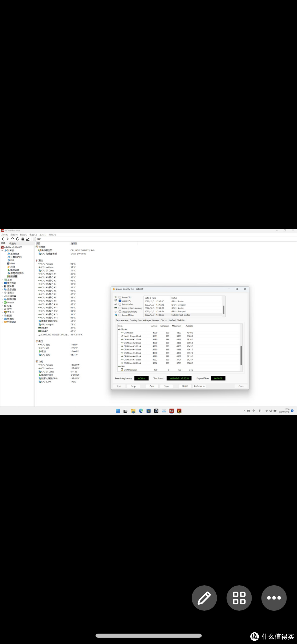Switch to the 收藏夹 favorites tab
This screenshot has width=297, height=644.
click(x=13, y=243)
